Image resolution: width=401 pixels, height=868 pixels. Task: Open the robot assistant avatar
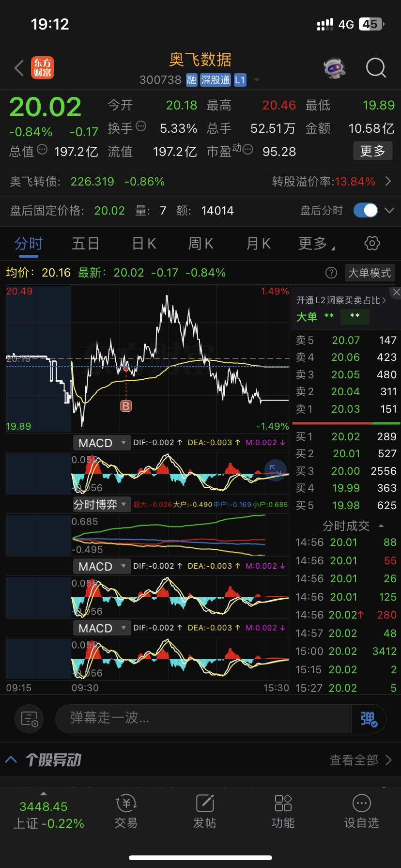click(335, 68)
